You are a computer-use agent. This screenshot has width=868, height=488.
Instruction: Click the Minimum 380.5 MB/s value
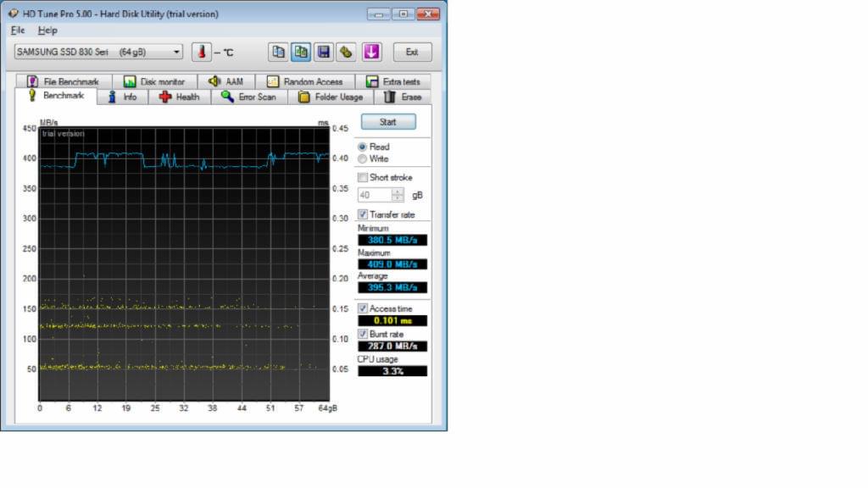pyautogui.click(x=392, y=240)
